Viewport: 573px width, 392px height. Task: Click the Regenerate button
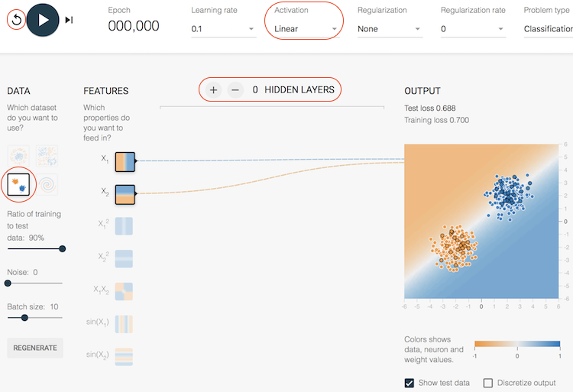click(35, 348)
